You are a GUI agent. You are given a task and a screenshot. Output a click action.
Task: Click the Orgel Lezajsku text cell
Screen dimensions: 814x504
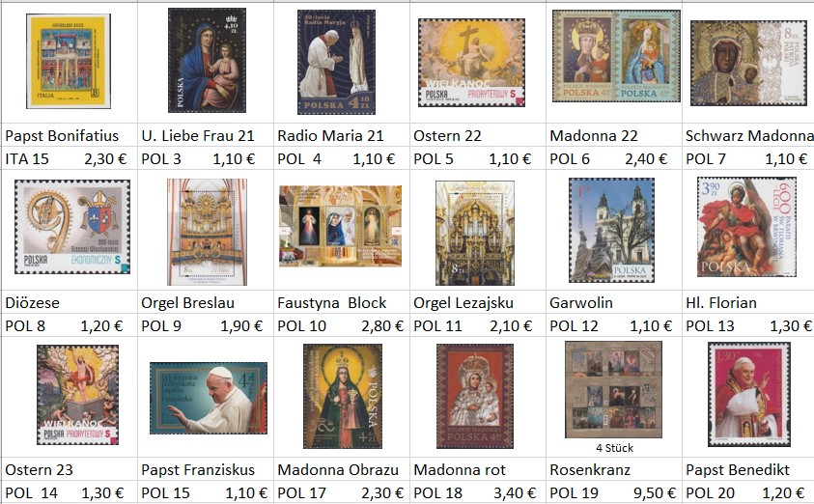[463, 302]
